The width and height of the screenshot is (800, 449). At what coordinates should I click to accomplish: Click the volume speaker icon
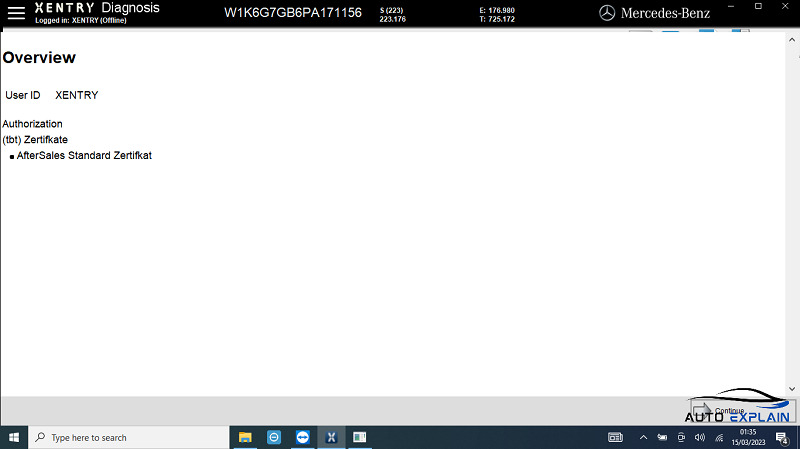(700, 437)
